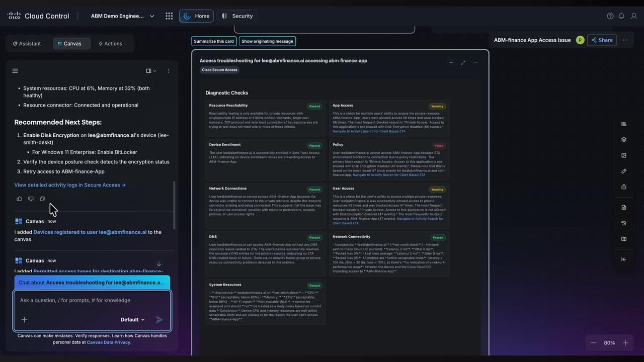Click the Resource Reachability Passed badge

314,107
